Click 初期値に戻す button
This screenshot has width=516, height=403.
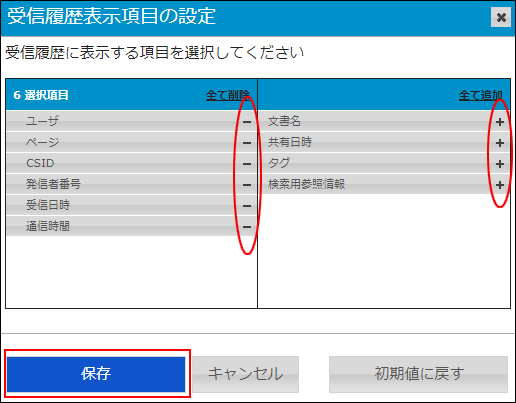[419, 374]
